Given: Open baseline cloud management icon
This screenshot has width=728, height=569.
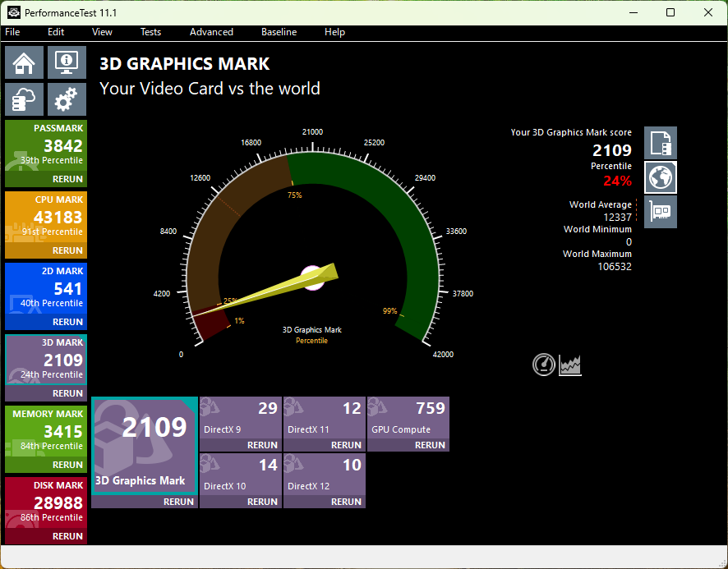Looking at the screenshot, I should [x=24, y=99].
